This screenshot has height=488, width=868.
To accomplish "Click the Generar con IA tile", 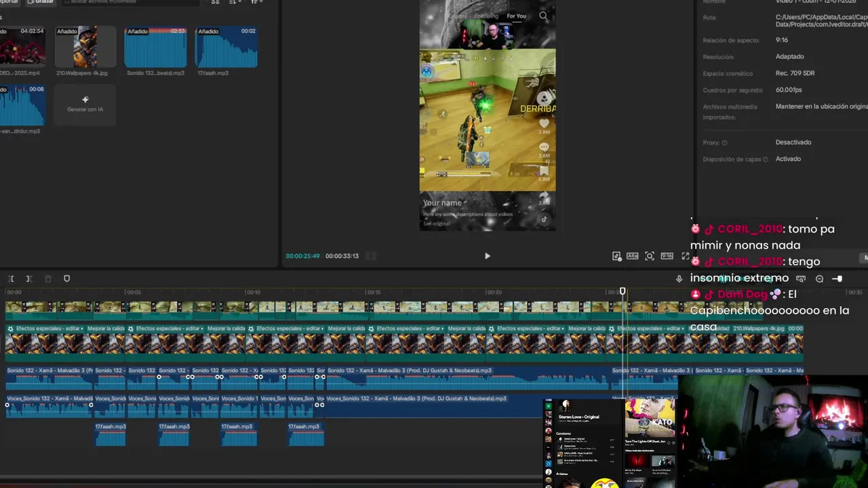I will click(x=85, y=104).
